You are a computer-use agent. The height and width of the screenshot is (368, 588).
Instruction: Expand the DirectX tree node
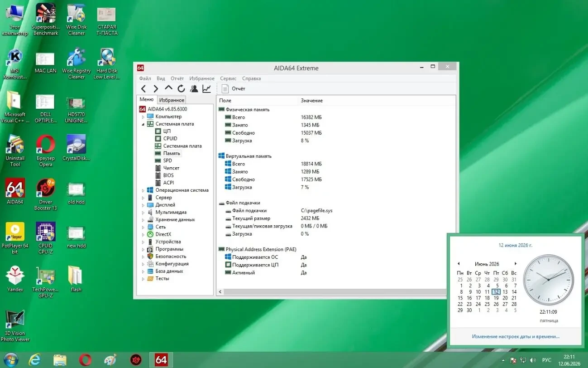pyautogui.click(x=143, y=234)
